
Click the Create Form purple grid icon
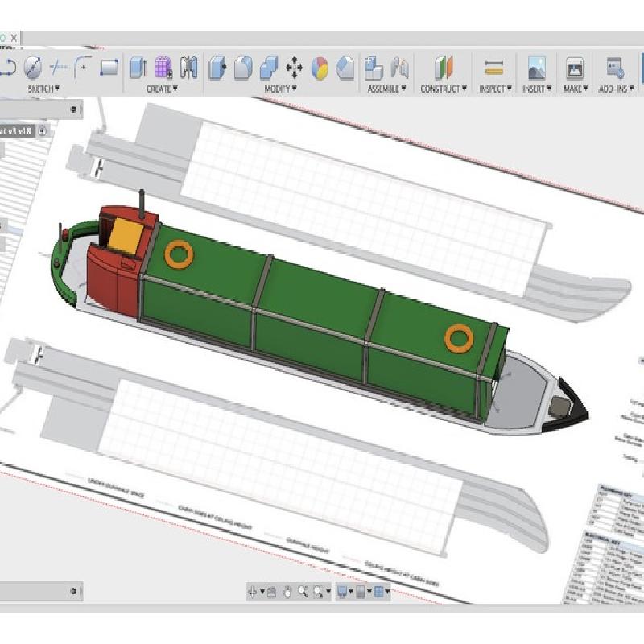point(163,67)
